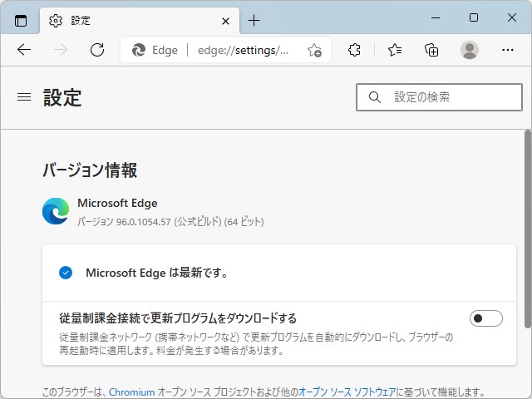Maximize the Edge window
Viewport: 532px width, 399px height.
click(x=474, y=17)
